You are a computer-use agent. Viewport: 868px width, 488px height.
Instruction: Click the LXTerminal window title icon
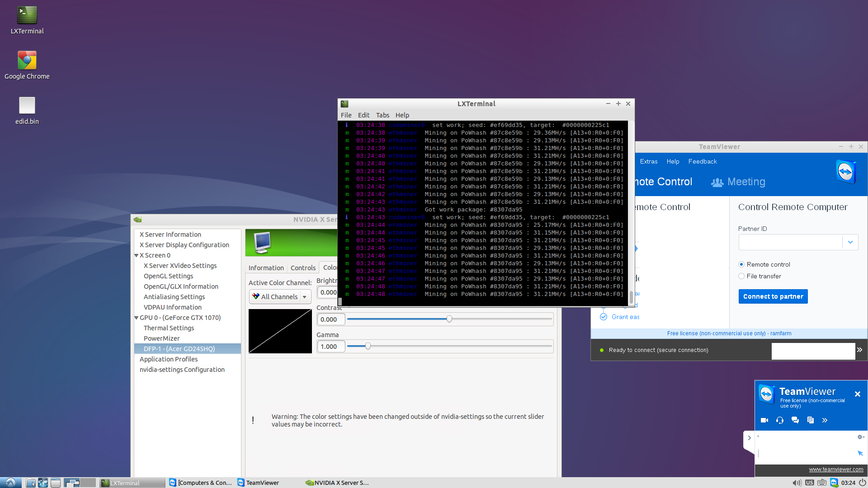[x=344, y=104]
